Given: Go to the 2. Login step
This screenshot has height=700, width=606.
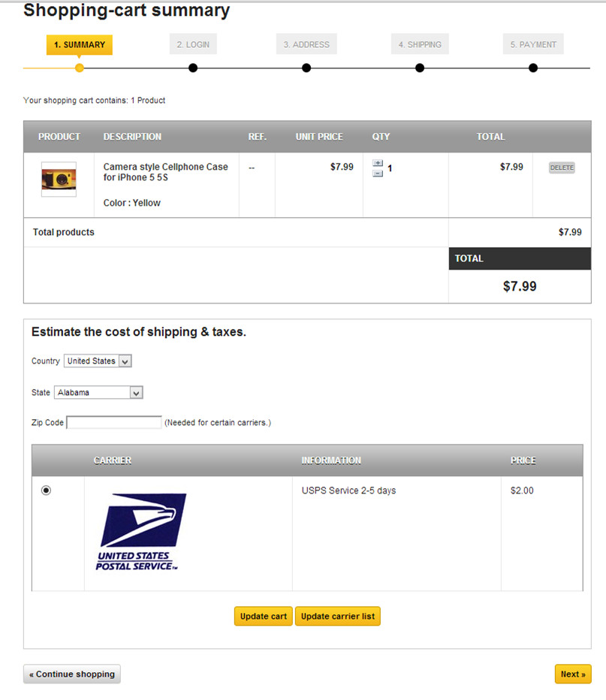Looking at the screenshot, I should click(193, 44).
